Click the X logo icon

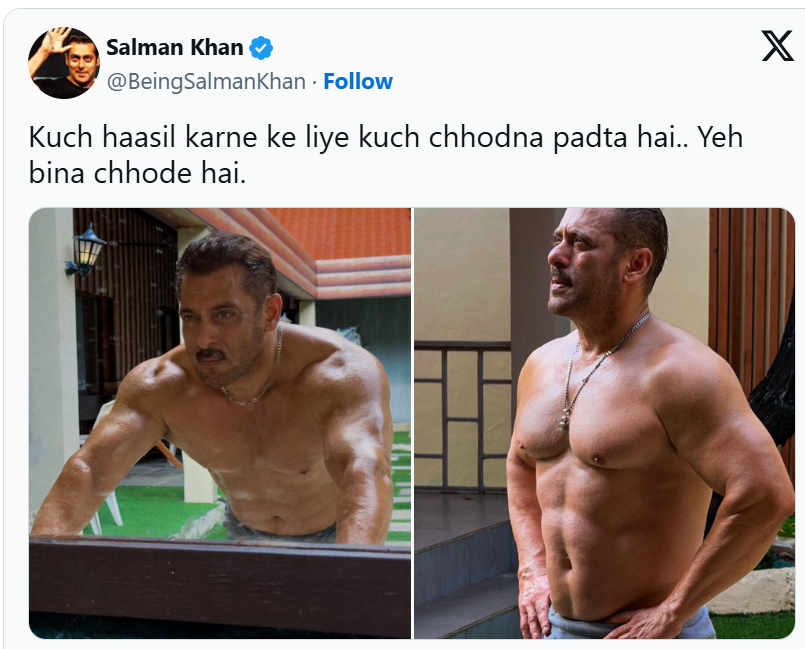[x=777, y=46]
